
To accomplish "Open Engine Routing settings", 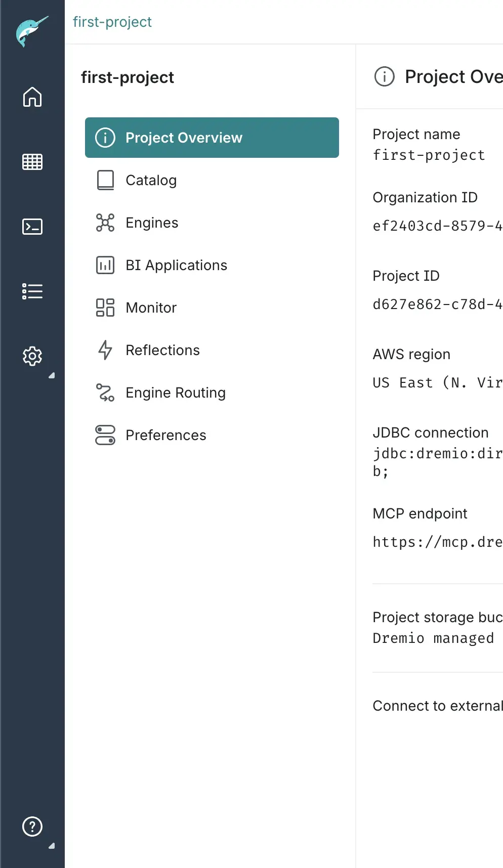I will (212, 393).
